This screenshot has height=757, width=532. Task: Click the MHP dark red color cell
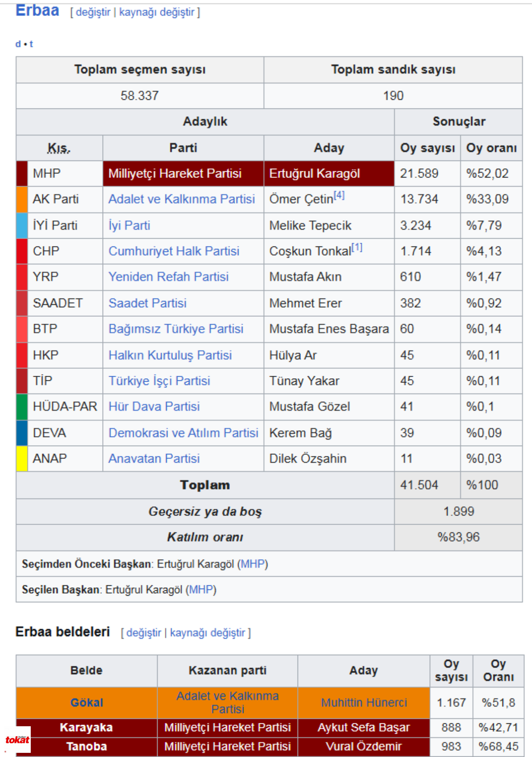coord(22,173)
